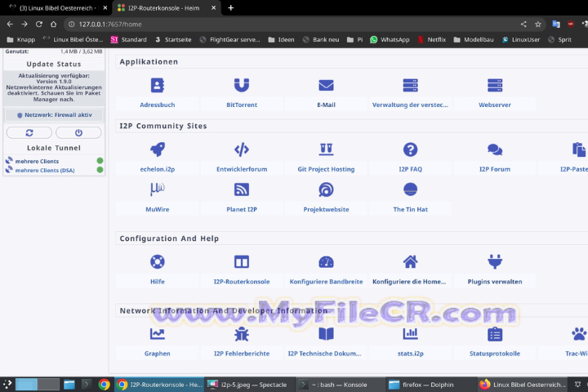Open the Ideen bookmarks folder
This screenshot has height=392, width=588.
281,39
